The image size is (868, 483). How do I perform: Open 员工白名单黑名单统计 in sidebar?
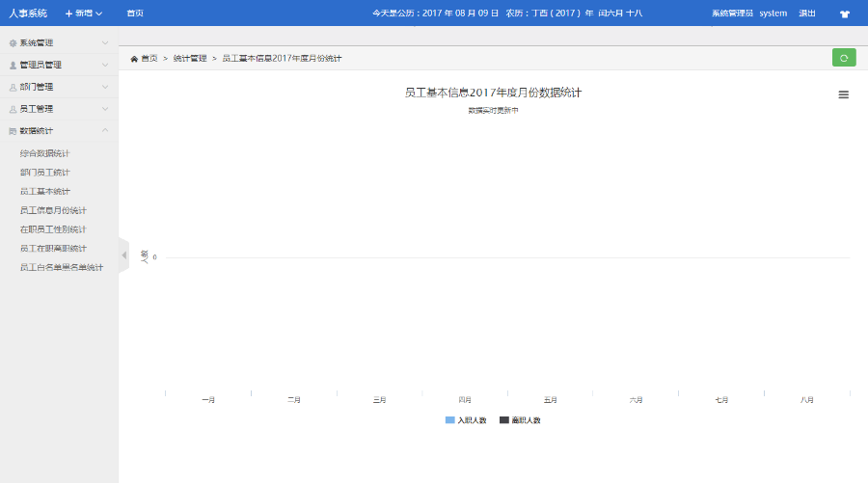pyautogui.click(x=62, y=267)
